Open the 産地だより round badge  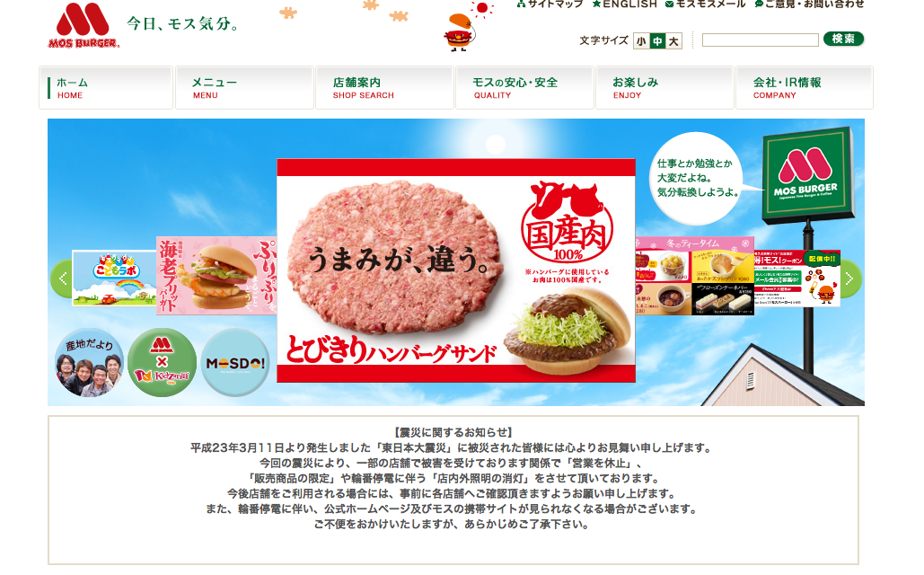pyautogui.click(x=89, y=362)
